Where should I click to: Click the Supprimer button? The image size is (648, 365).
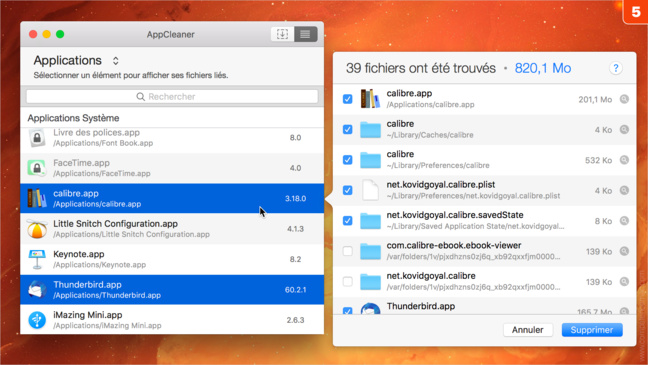592,330
